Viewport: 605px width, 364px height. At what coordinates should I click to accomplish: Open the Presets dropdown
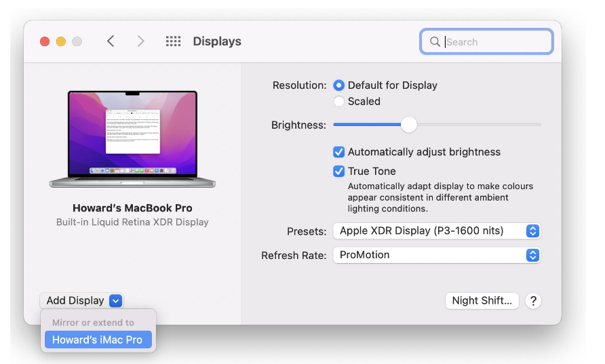tap(437, 231)
